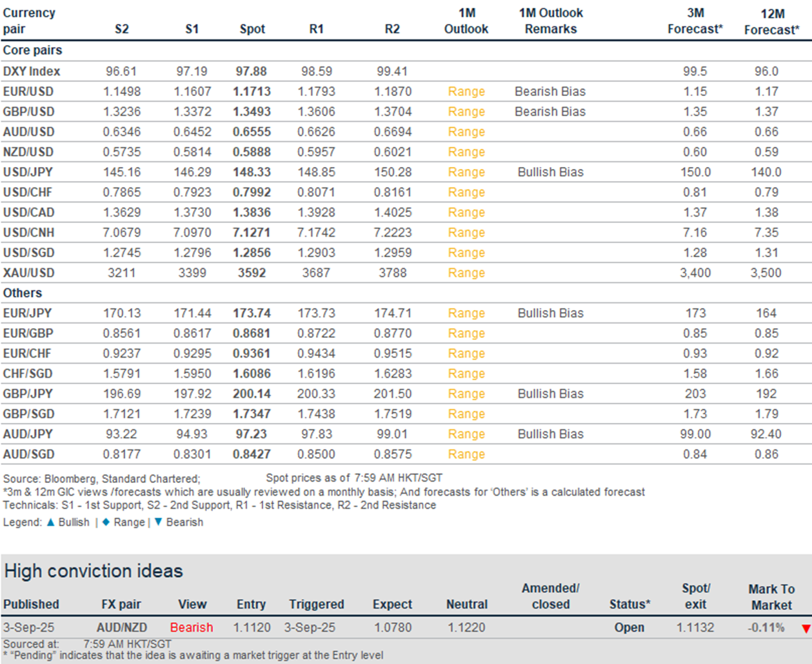Click the XAU/USD spot value 3592
The image size is (812, 664).
pyautogui.click(x=252, y=273)
